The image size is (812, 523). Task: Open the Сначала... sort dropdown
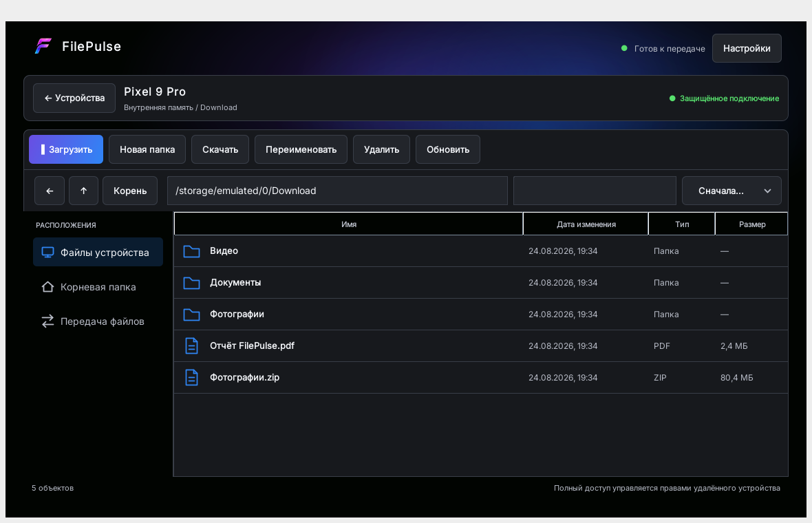731,191
